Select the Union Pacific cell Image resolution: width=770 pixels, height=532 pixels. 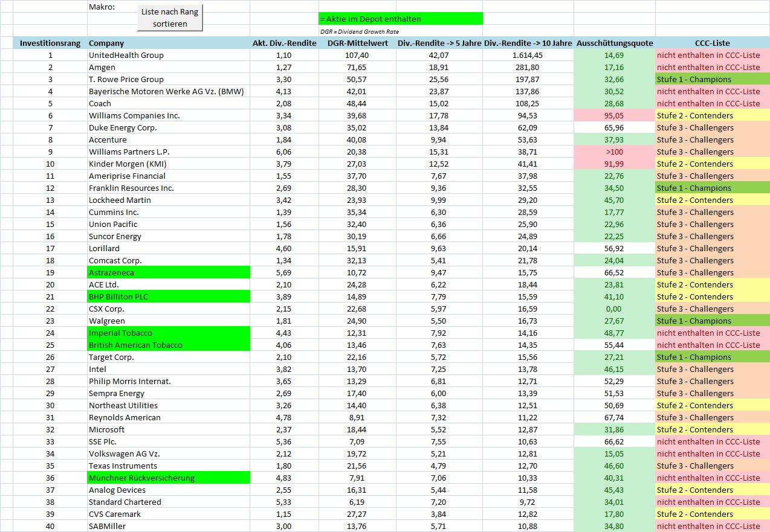click(x=169, y=224)
